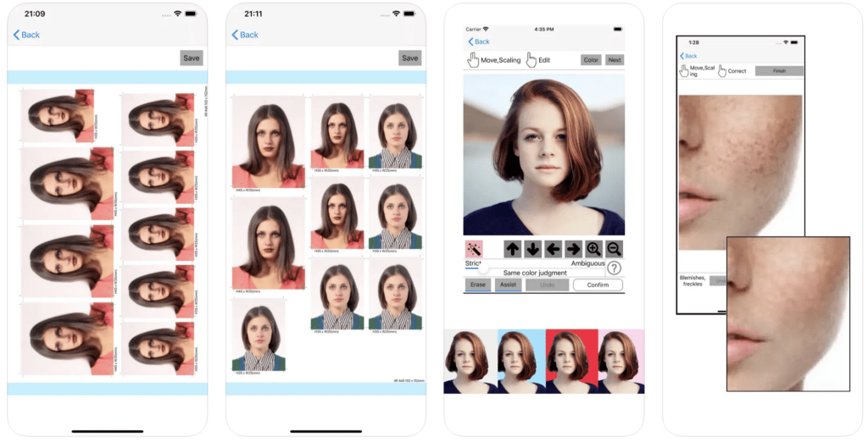
Task: Select the Assist option
Action: pos(508,285)
